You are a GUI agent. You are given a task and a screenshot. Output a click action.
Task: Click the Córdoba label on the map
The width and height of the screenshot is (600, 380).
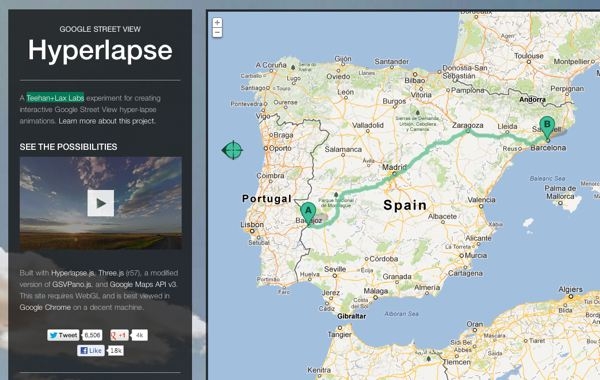coord(383,259)
